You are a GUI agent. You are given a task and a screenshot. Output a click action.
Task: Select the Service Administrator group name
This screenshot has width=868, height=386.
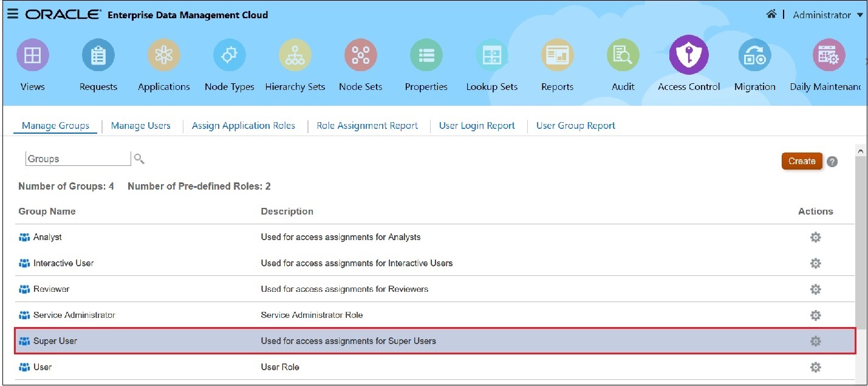[x=74, y=315]
